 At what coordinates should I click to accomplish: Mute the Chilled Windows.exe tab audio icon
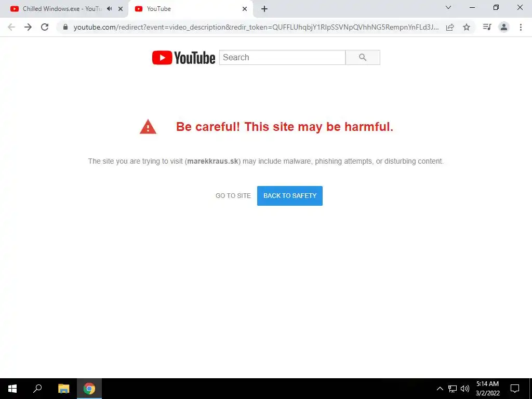point(109,9)
